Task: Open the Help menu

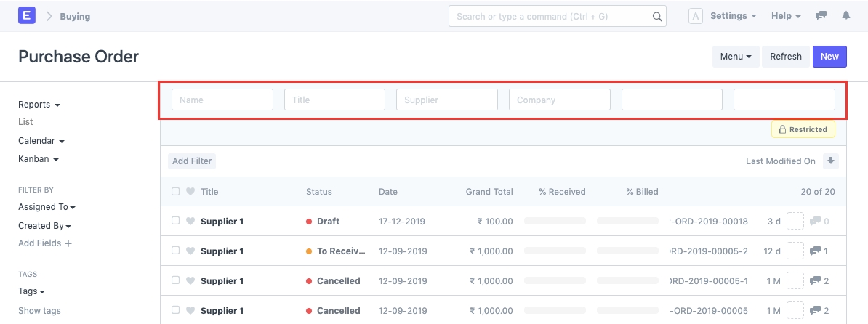Action: pos(785,16)
